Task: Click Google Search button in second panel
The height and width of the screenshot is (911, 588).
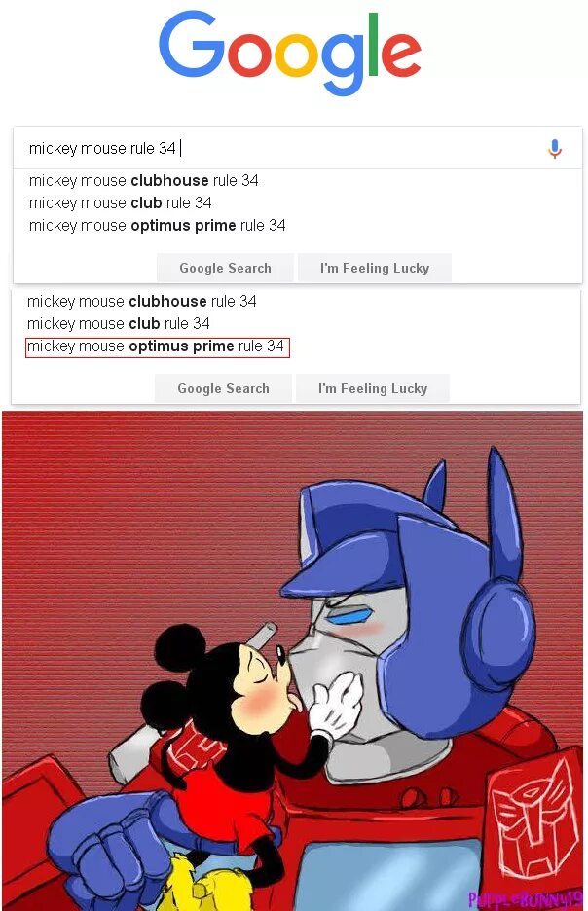Action: coord(224,388)
